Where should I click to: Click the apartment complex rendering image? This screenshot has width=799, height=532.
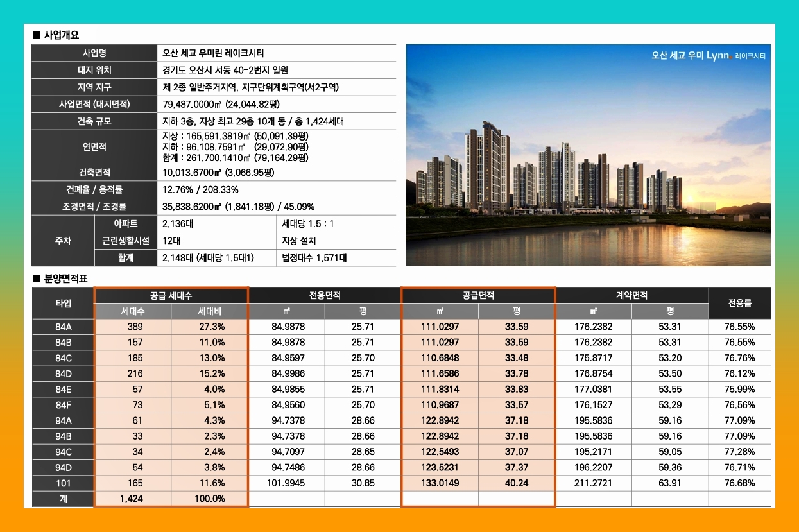(589, 155)
